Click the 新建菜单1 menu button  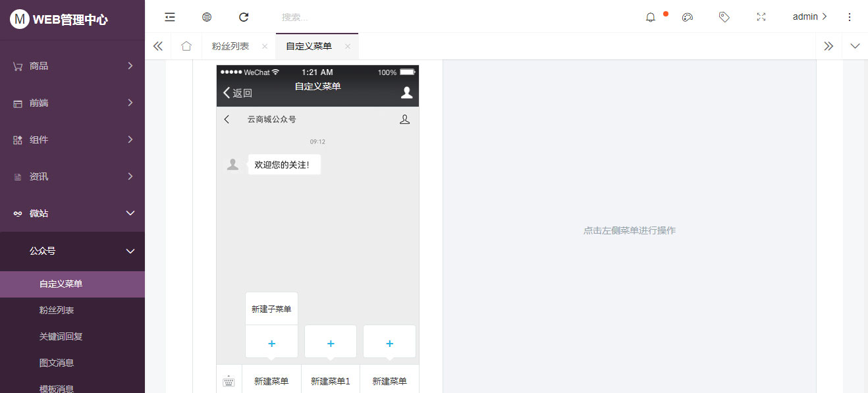pyautogui.click(x=330, y=380)
